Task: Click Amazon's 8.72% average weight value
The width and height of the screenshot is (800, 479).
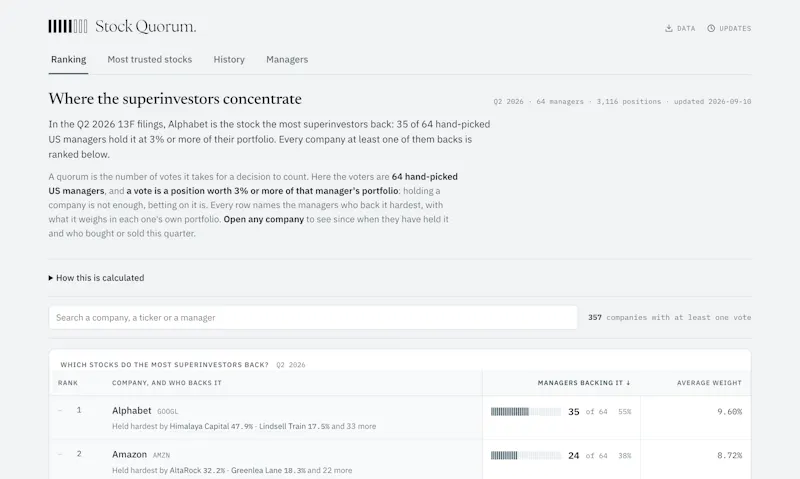Action: pyautogui.click(x=729, y=456)
